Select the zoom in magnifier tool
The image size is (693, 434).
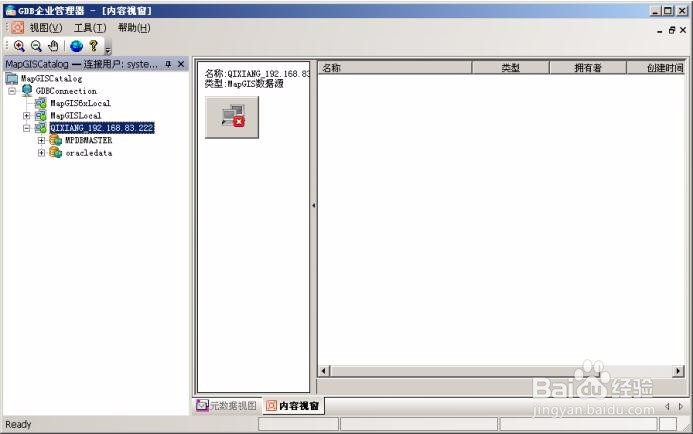(19, 46)
